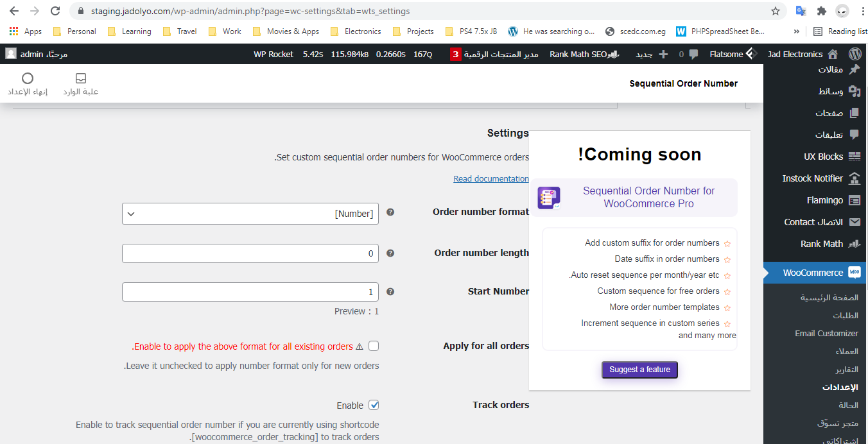The image size is (868, 444).
Task: Open the Google Translate extension icon
Action: click(801, 11)
